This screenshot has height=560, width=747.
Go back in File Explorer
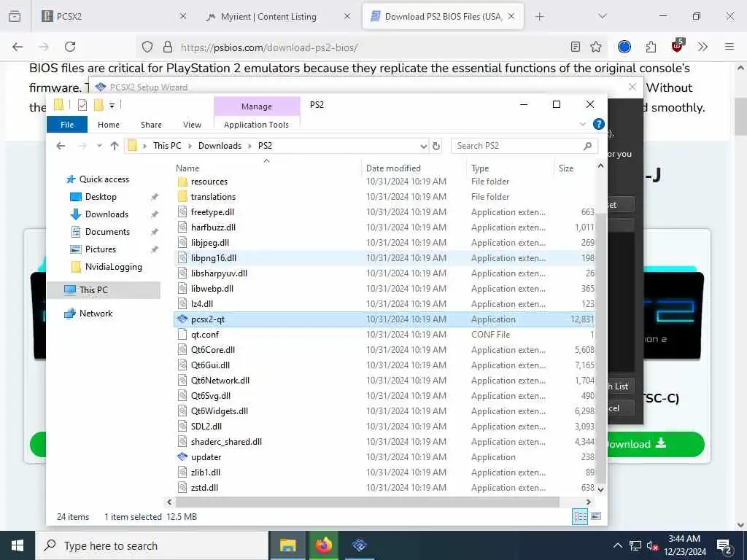click(61, 146)
